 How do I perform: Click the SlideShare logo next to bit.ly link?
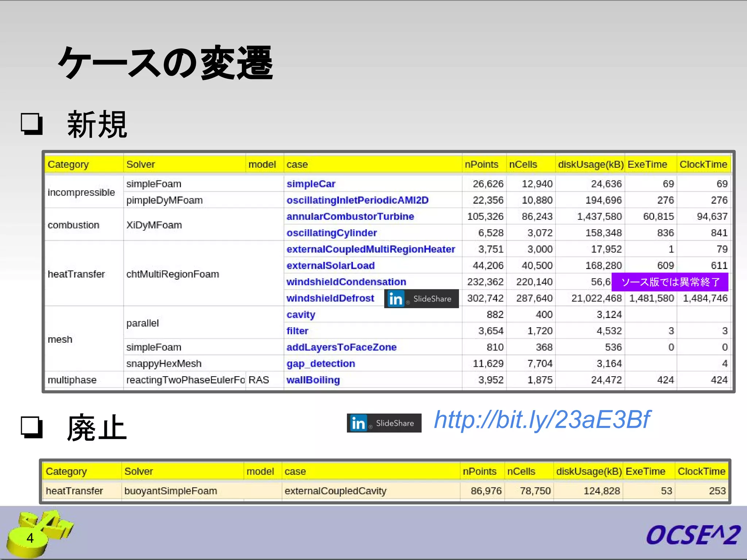coord(384,423)
